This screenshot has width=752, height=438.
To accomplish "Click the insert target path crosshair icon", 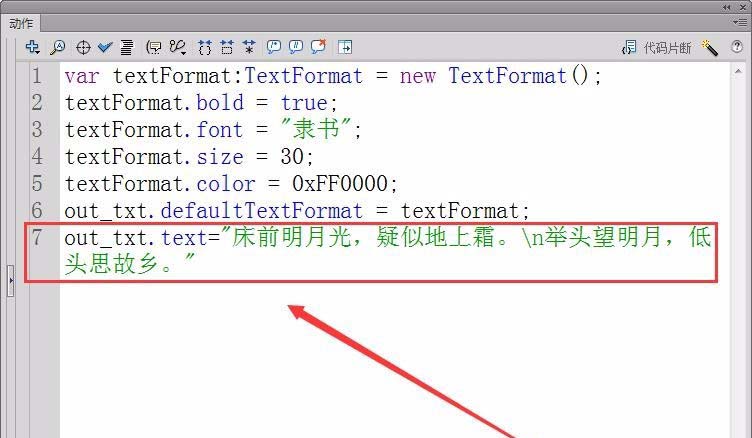I will pyautogui.click(x=83, y=47).
